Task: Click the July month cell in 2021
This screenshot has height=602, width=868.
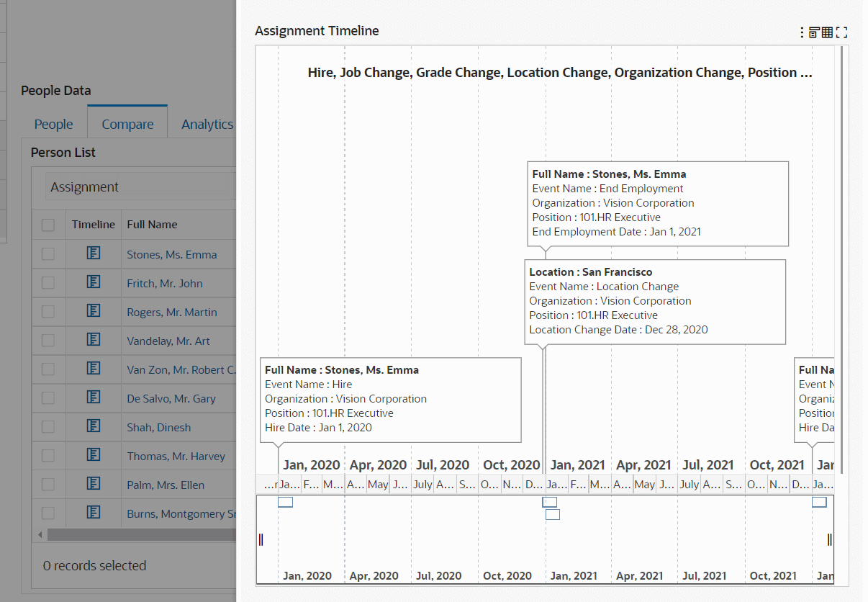Action: coord(690,484)
